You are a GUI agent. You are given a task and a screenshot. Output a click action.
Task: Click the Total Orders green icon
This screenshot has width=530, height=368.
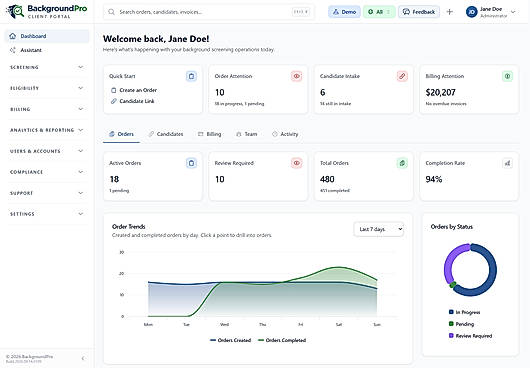coord(402,163)
